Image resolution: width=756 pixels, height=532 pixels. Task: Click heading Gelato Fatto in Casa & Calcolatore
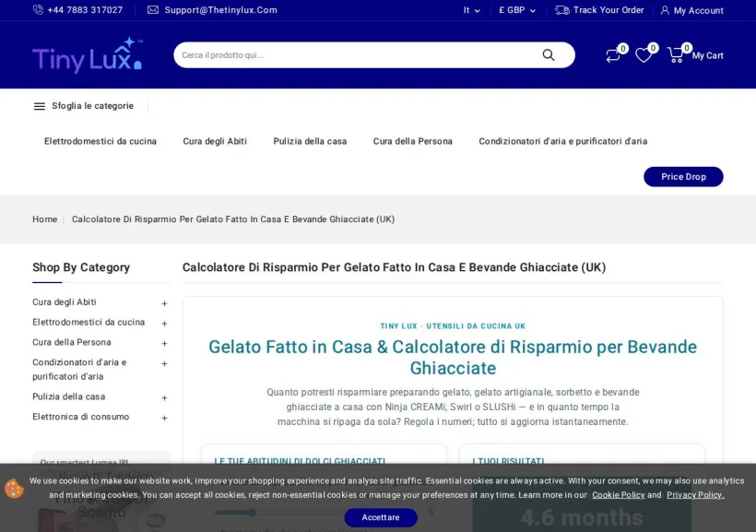click(x=453, y=358)
